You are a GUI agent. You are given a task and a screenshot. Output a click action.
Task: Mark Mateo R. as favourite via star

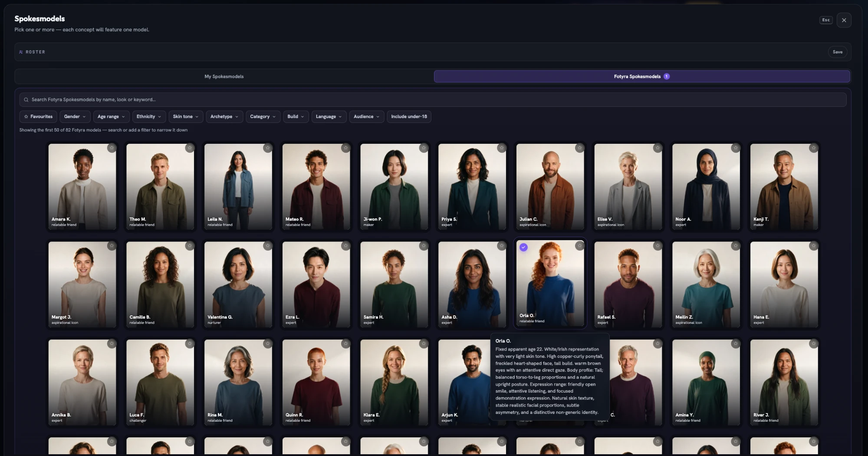click(345, 148)
